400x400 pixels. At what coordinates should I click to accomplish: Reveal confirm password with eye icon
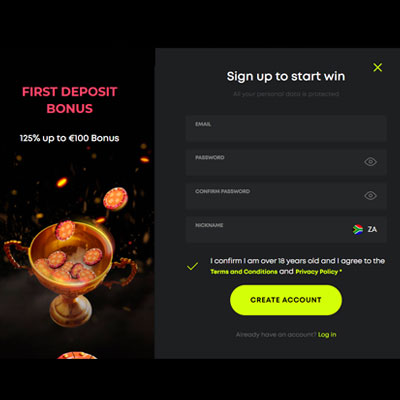[x=370, y=195]
